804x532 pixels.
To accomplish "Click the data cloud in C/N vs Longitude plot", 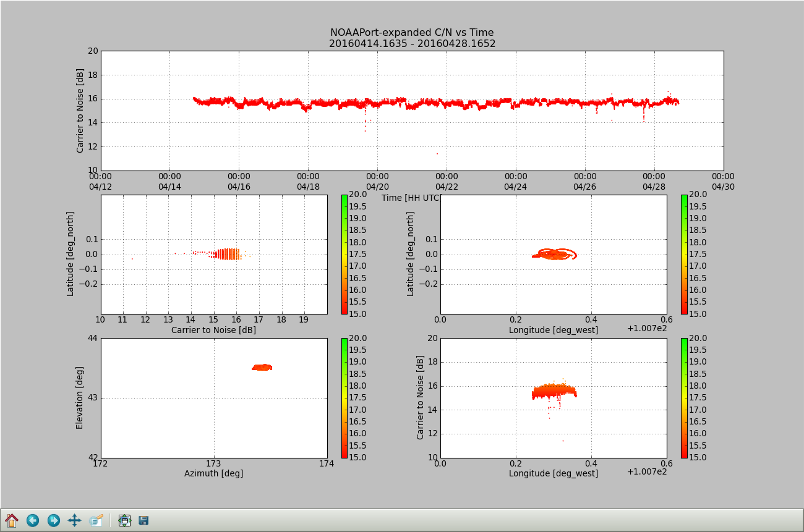I will (554, 391).
